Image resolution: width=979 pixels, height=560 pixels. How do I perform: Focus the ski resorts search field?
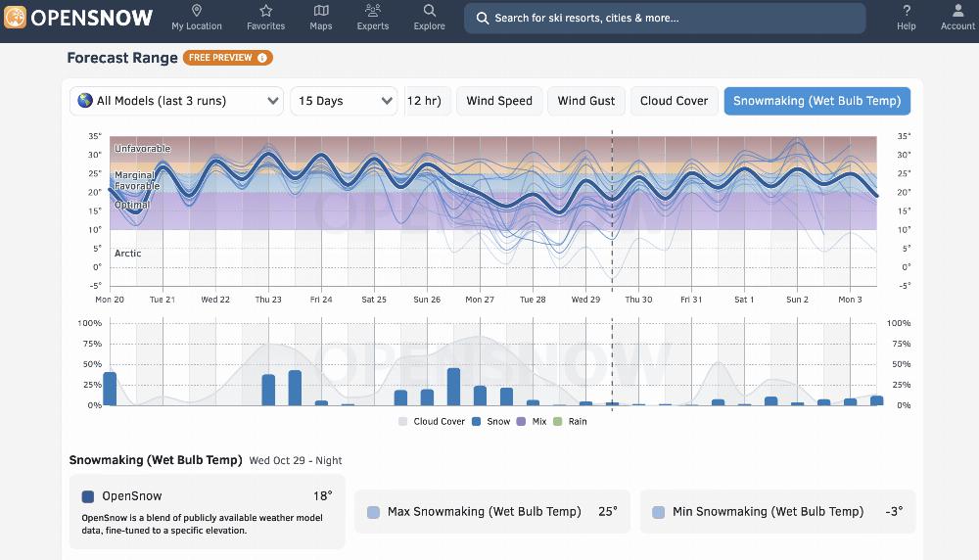click(x=665, y=18)
